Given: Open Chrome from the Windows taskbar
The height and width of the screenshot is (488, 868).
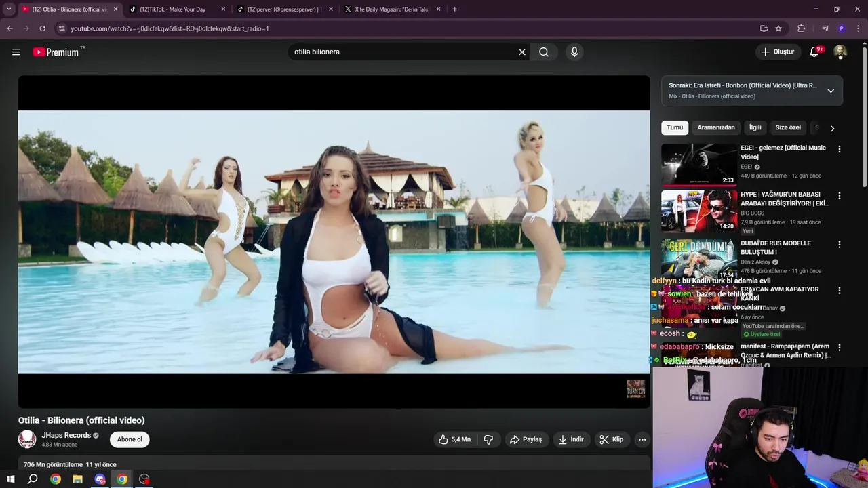Looking at the screenshot, I should click(x=56, y=479).
